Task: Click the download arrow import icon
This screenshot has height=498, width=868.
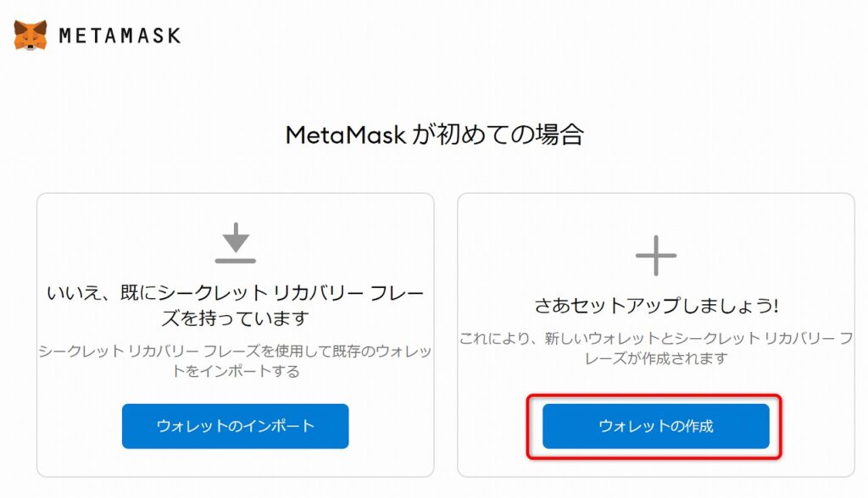Action: pos(236,242)
